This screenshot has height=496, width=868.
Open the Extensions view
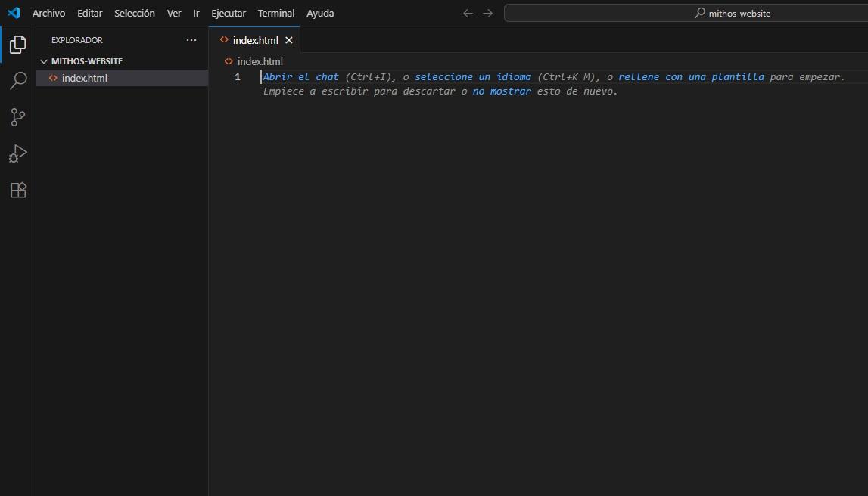point(17,190)
